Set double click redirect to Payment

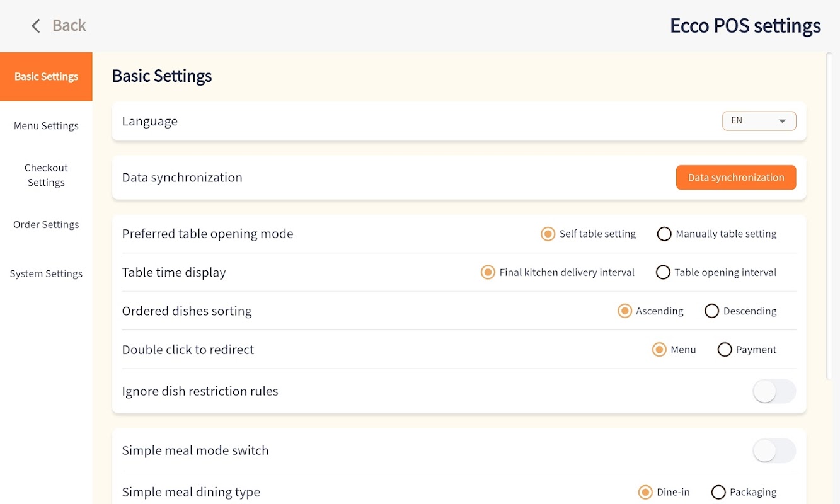[725, 350]
